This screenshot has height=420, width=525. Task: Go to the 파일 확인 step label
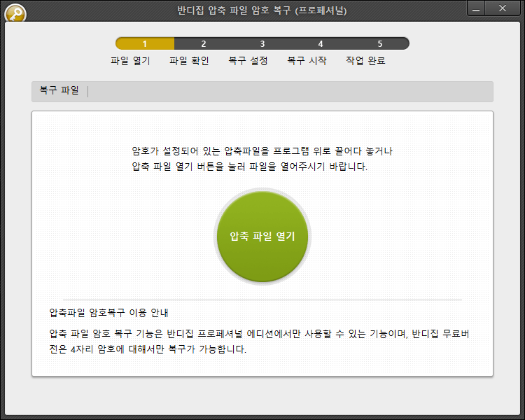click(x=189, y=61)
